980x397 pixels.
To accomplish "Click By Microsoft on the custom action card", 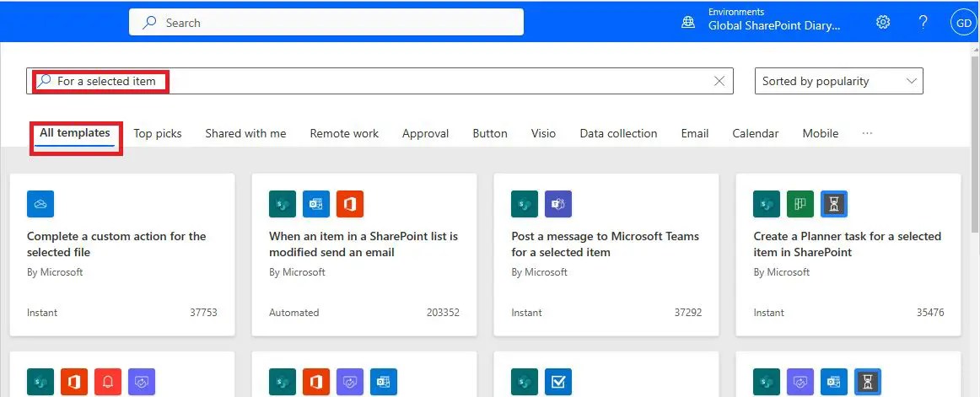I will [x=55, y=272].
